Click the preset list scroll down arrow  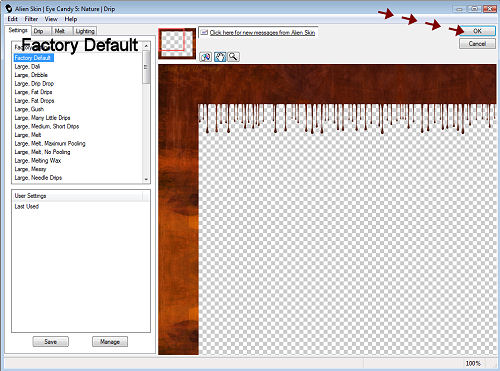tap(146, 179)
